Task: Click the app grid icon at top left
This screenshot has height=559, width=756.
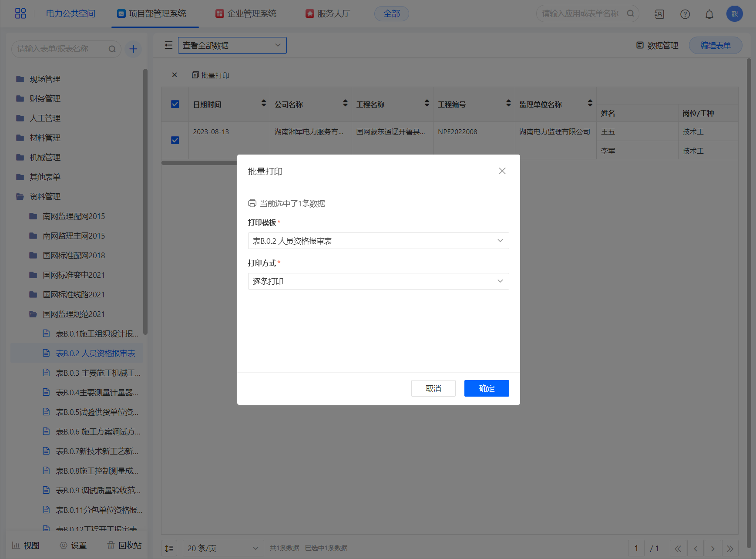Action: [20, 13]
